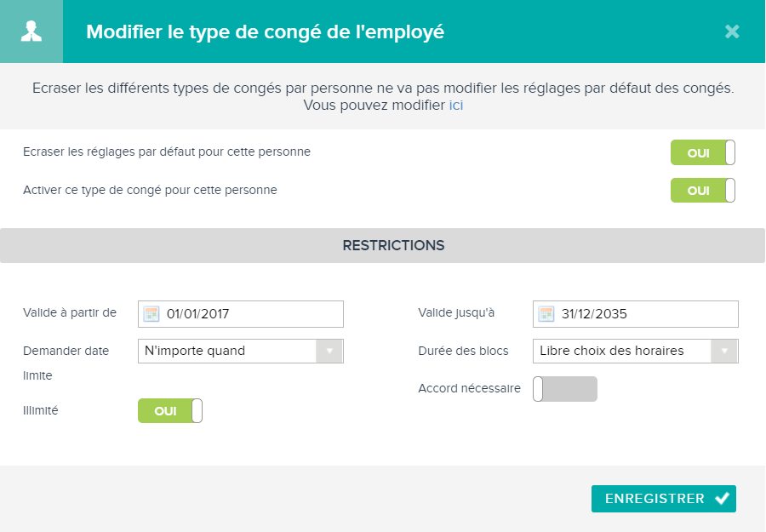Click the 01/01/2017 start date field
This screenshot has height=532, width=766.
pos(241,314)
